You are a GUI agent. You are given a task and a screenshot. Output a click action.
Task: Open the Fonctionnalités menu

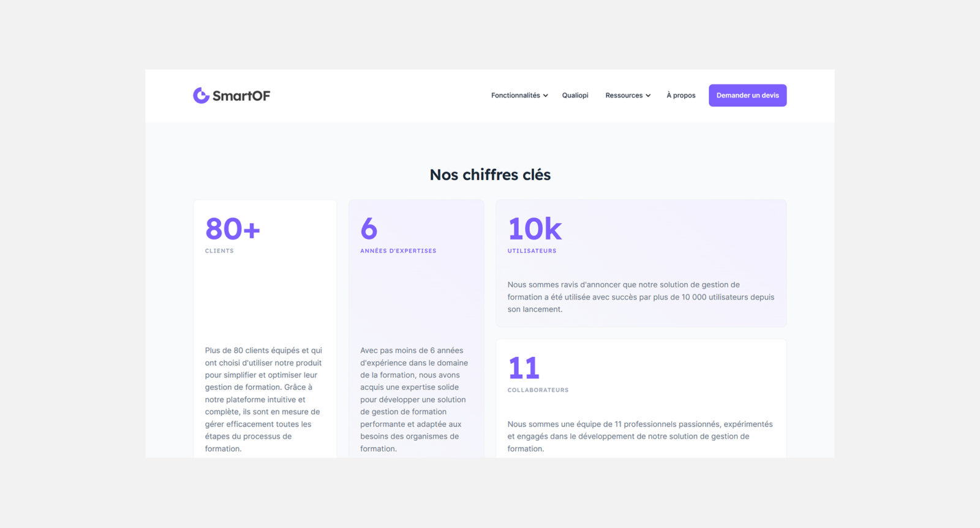coord(515,96)
